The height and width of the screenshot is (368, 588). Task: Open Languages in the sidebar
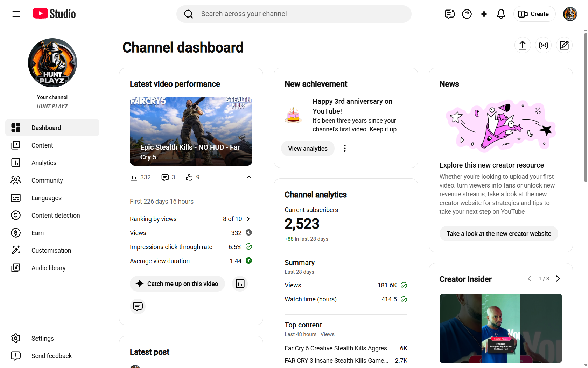tap(52, 198)
